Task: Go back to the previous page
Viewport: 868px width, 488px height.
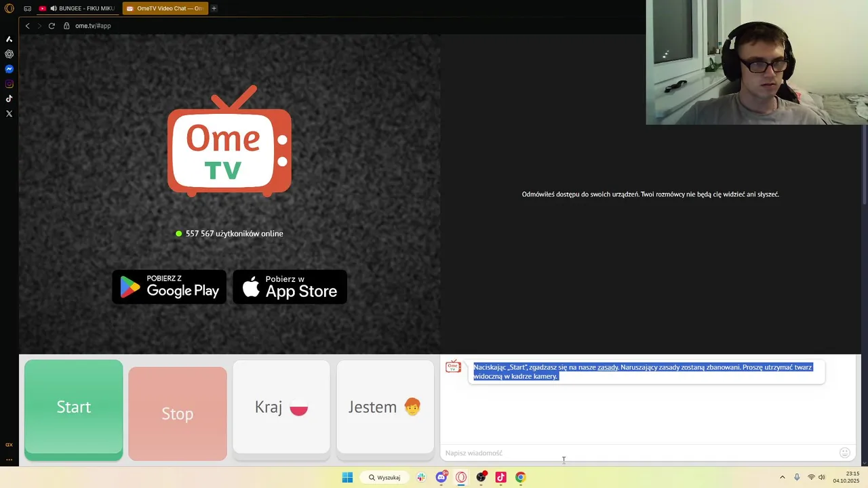Action: pos(27,26)
